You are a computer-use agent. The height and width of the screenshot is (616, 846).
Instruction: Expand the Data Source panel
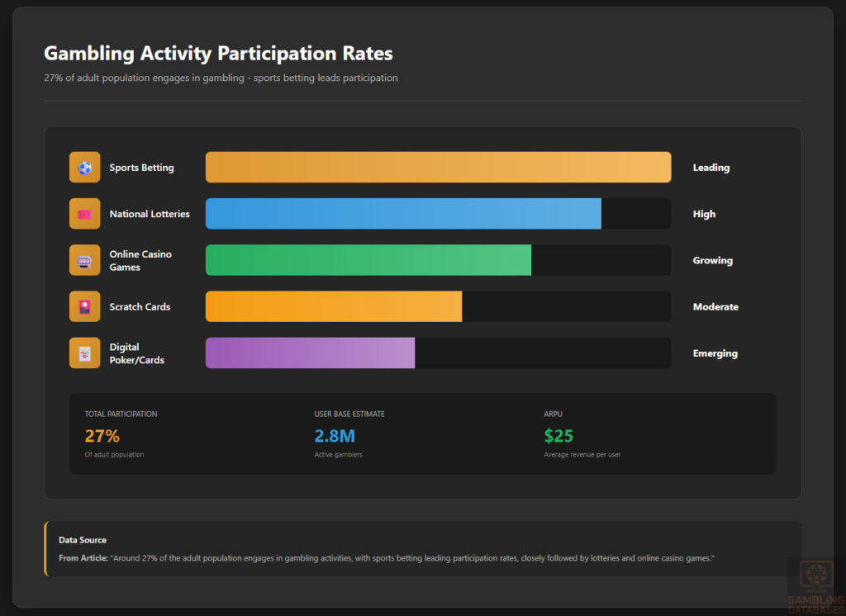click(x=423, y=548)
